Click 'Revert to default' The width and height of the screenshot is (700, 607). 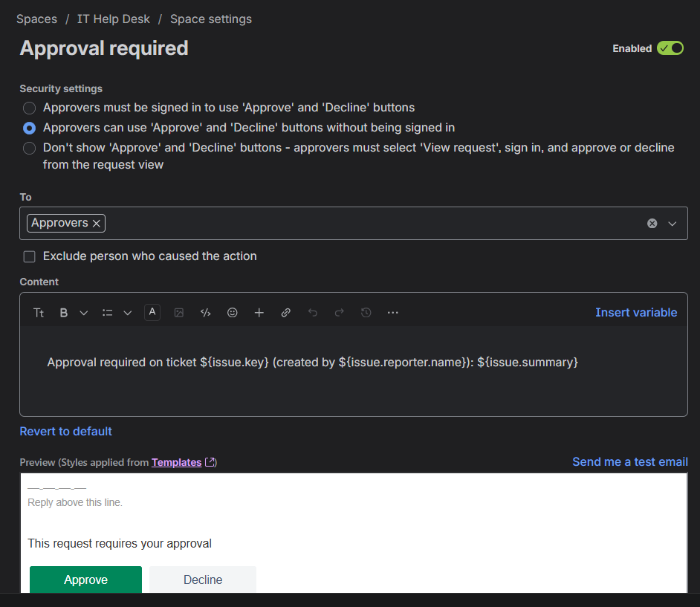(x=65, y=431)
